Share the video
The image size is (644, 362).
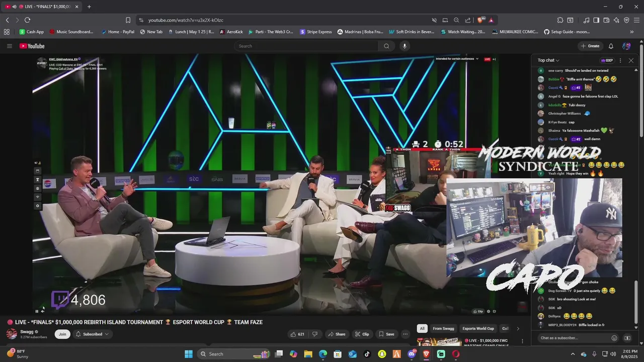pos(337,334)
